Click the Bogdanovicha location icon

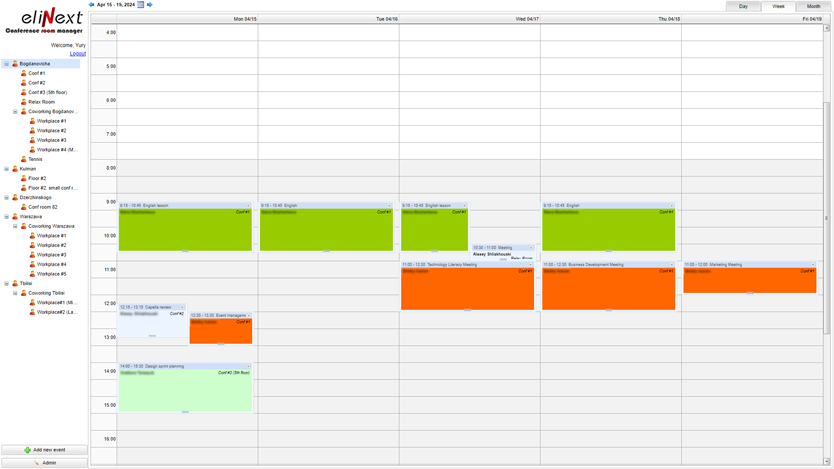(x=15, y=64)
